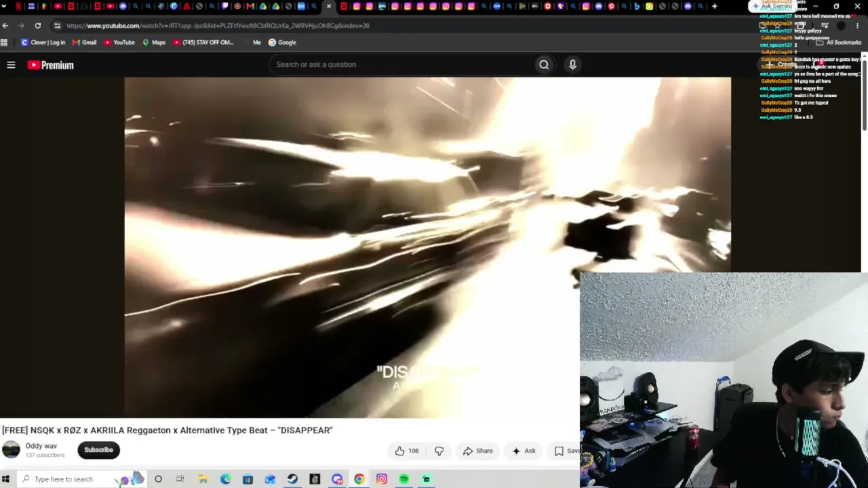Open the Windows Start menu
The height and width of the screenshot is (488, 868).
click(x=5, y=479)
